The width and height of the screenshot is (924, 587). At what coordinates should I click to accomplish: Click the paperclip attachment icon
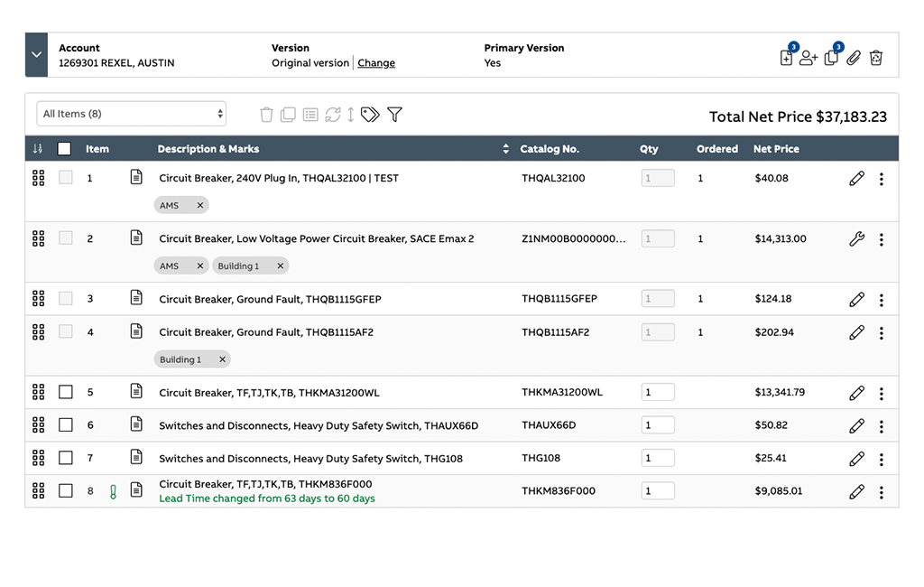click(854, 58)
